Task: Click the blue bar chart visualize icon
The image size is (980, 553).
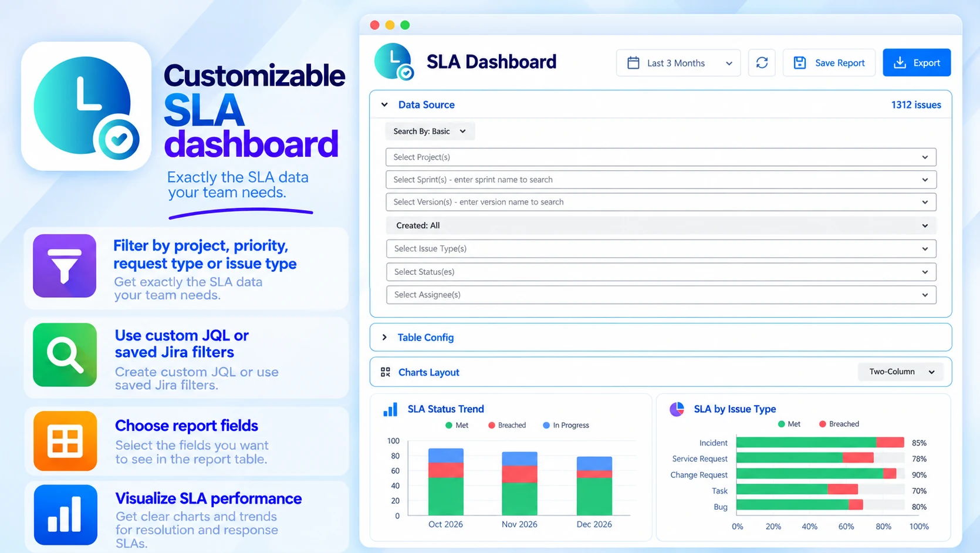Action: [x=65, y=515]
